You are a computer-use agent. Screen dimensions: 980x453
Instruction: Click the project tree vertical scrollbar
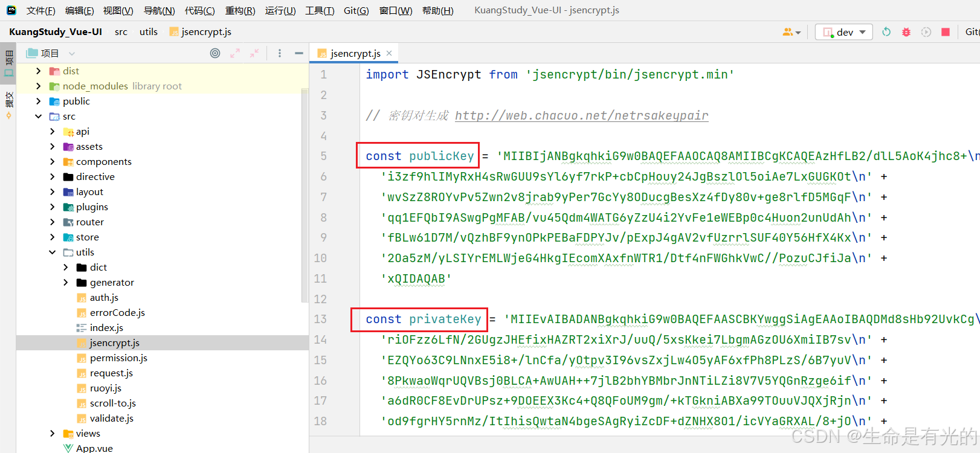click(x=305, y=193)
